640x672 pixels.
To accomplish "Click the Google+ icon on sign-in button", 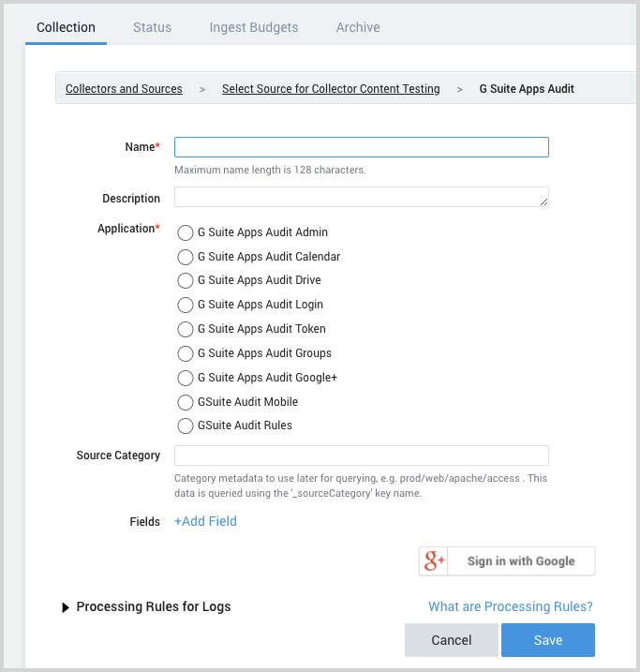I will [435, 561].
